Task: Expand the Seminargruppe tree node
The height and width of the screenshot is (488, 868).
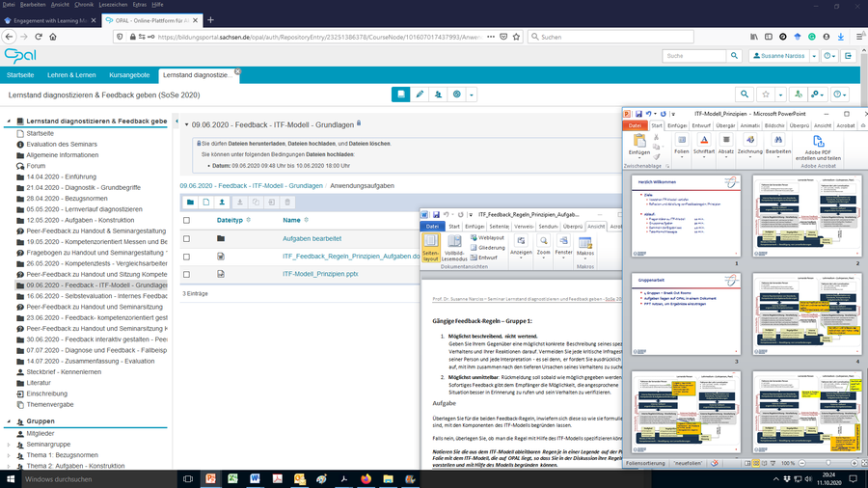Action: tap(9, 445)
